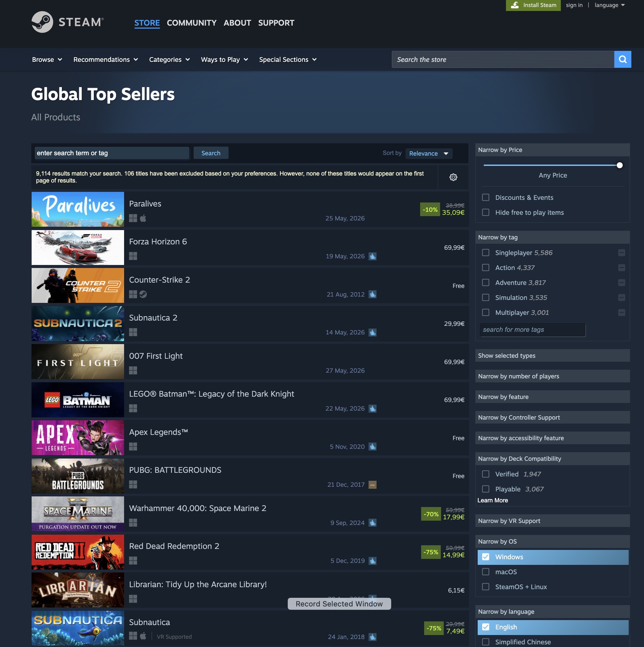Open the Ways to Play dropdown
This screenshot has height=647, width=644.
(x=225, y=60)
